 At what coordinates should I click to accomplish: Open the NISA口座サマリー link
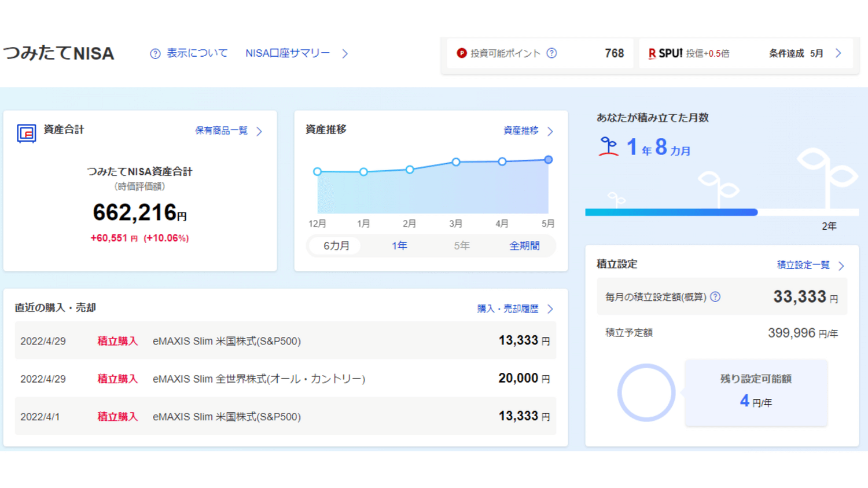(288, 53)
